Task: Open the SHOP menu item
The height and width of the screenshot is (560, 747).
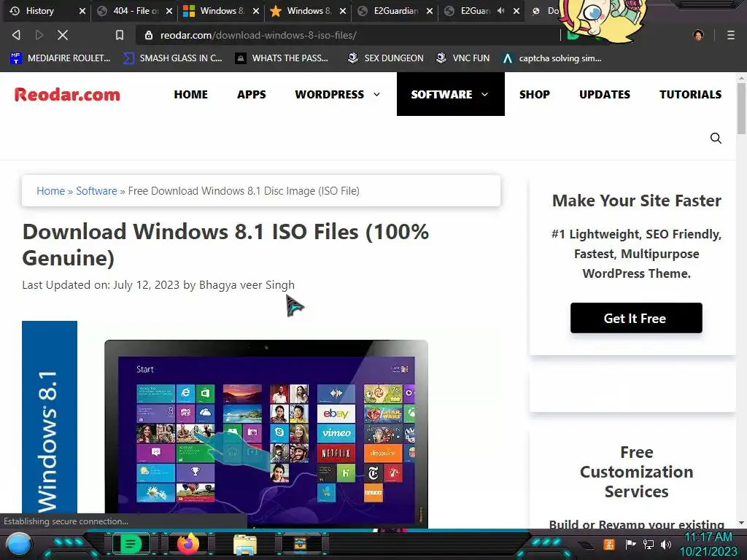Action: tap(535, 94)
